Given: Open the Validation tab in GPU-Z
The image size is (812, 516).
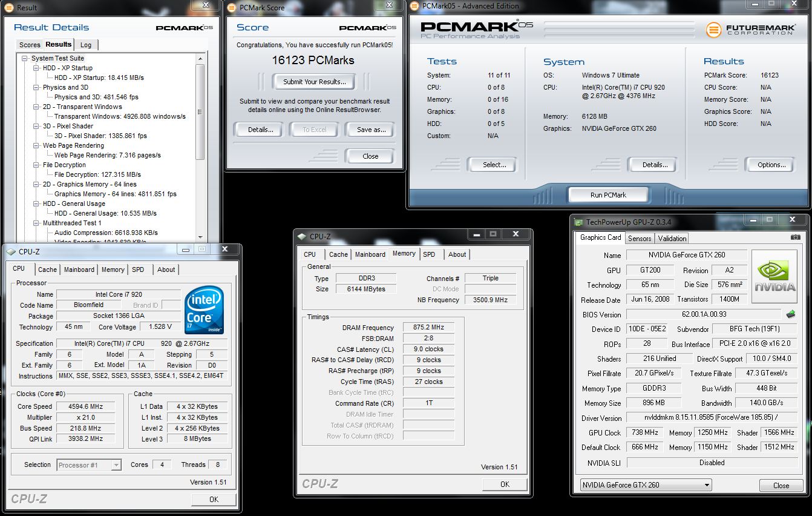Looking at the screenshot, I should click(x=672, y=239).
